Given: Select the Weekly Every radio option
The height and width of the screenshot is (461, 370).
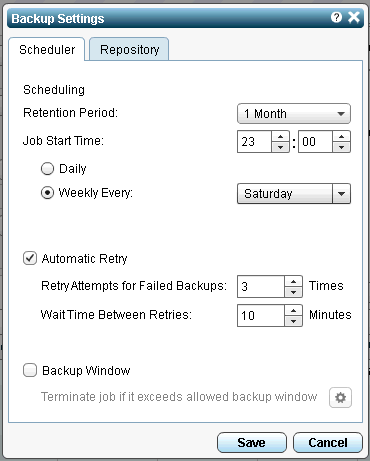Looking at the screenshot, I should [47, 193].
